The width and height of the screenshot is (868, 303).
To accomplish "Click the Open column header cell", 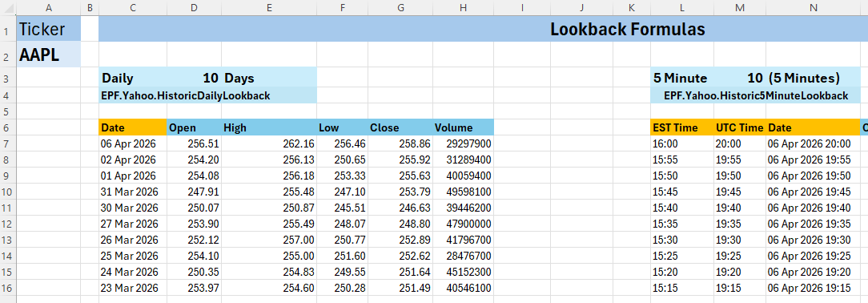I will click(x=195, y=128).
